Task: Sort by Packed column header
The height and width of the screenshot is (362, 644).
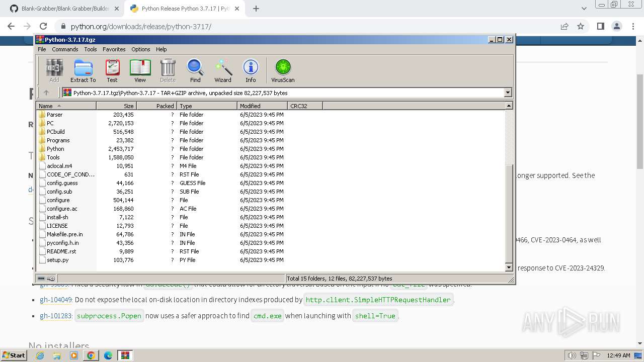Action: tap(156, 106)
